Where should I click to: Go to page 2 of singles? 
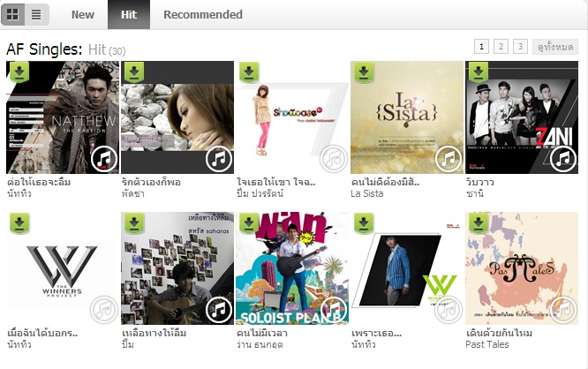[501, 47]
